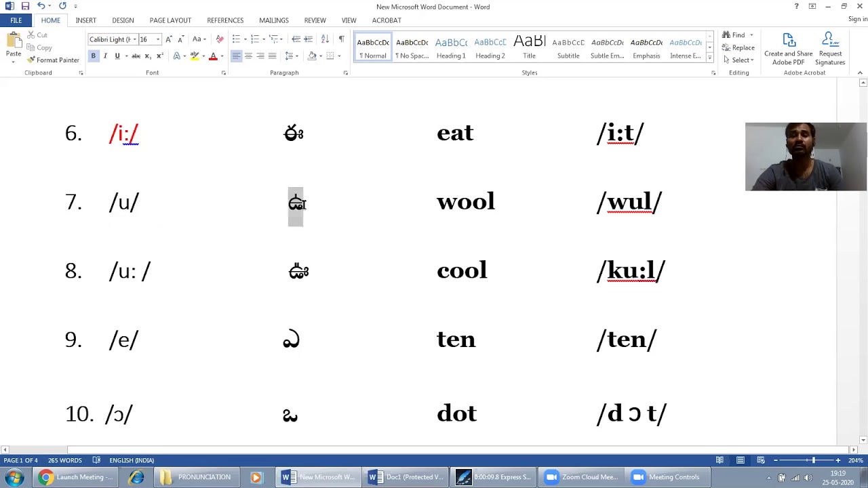Clear all formatting eraser icon
The width and height of the screenshot is (868, 488).
(x=219, y=39)
